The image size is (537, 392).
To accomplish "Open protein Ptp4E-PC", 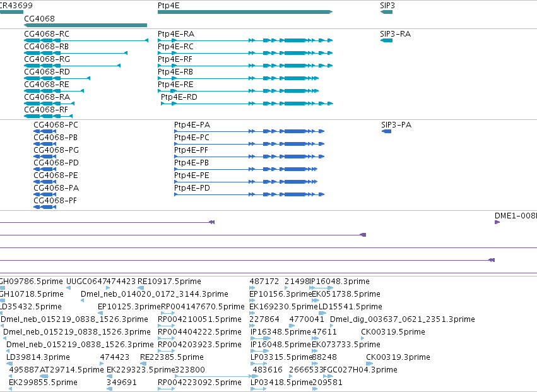I will click(x=192, y=138).
